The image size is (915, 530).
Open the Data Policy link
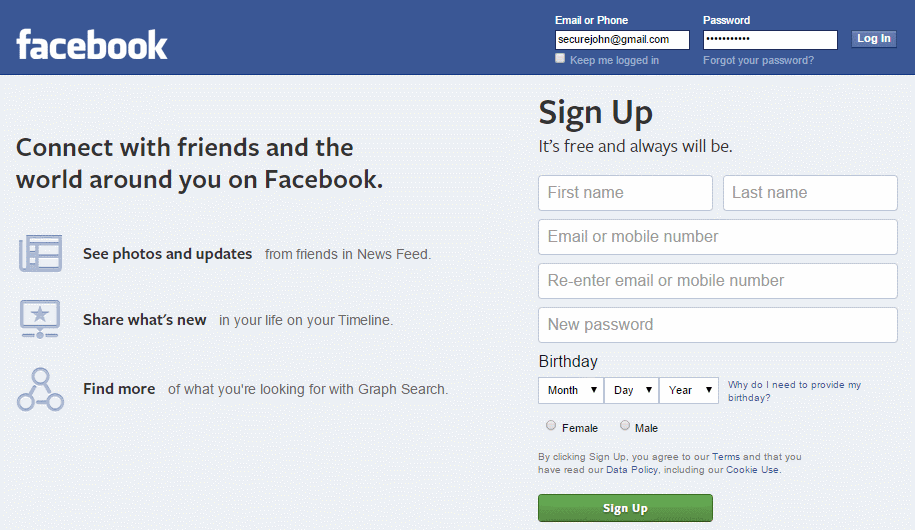pos(630,470)
